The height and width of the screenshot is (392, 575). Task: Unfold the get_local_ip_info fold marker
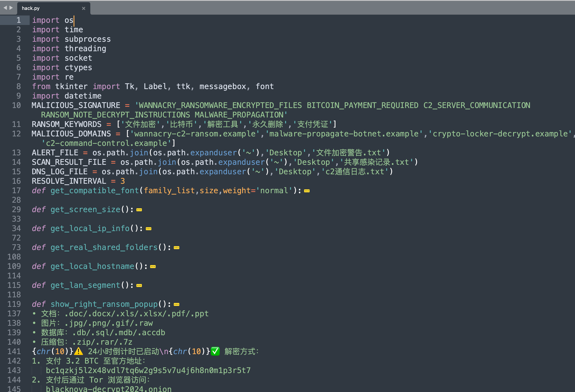point(148,229)
